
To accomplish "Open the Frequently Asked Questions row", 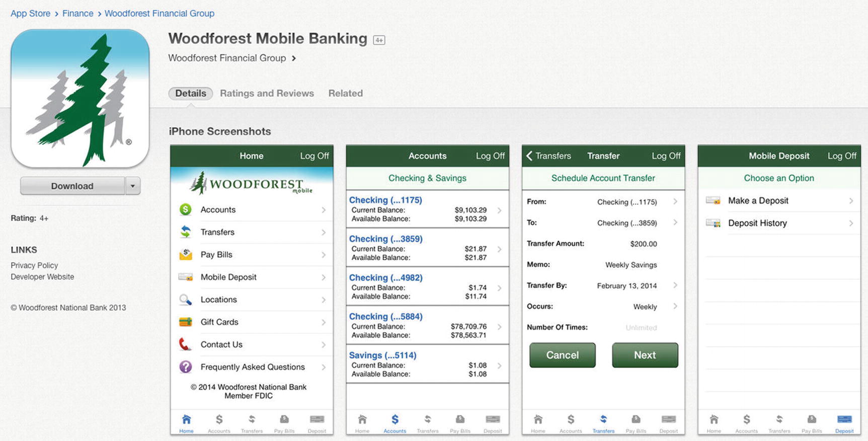I will (x=252, y=367).
